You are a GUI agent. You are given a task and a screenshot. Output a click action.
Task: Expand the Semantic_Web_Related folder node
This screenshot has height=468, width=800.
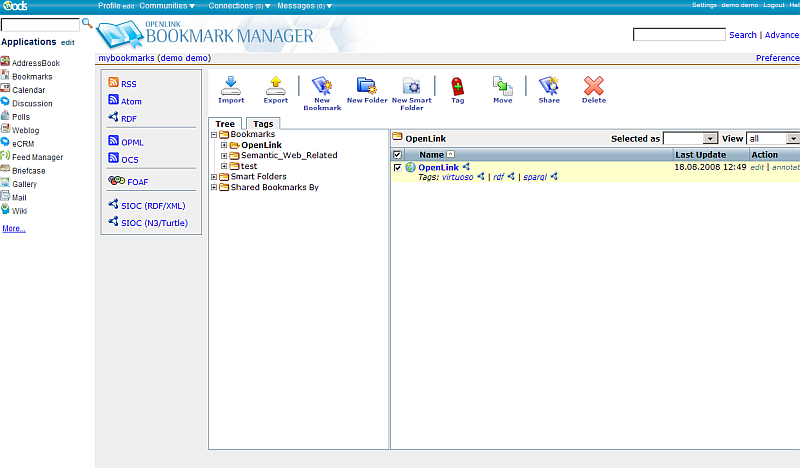tap(224, 156)
